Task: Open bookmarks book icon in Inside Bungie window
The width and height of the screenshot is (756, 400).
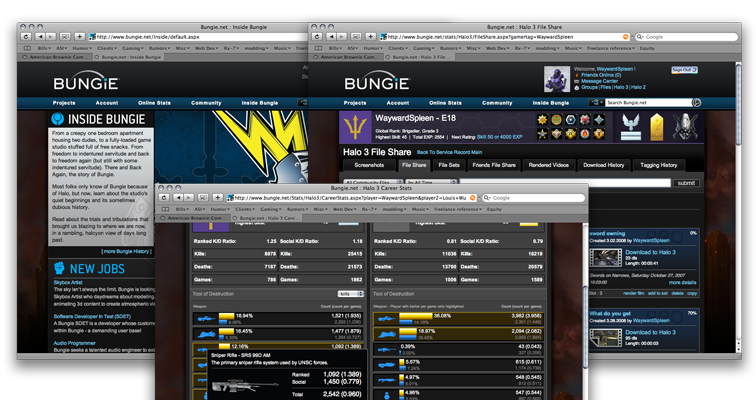Action: click(27, 48)
